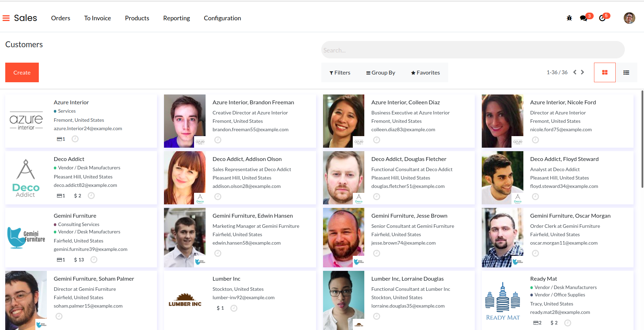Expand the Filters dropdown

pyautogui.click(x=339, y=72)
